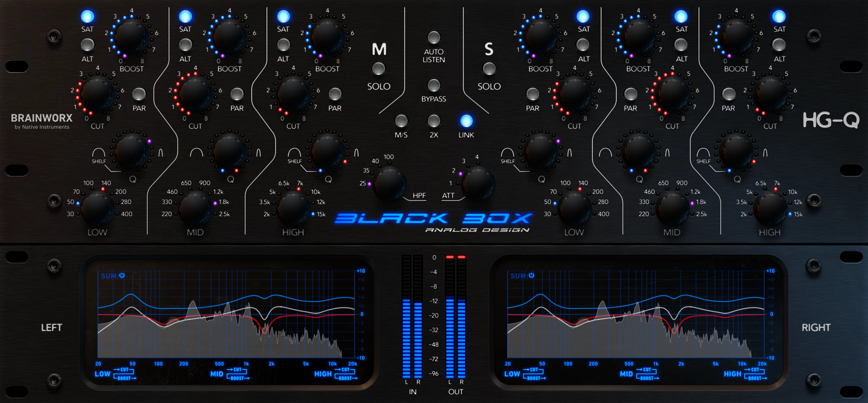Solo the S channel
The height and width of the screenshot is (403, 868).
pos(489,69)
